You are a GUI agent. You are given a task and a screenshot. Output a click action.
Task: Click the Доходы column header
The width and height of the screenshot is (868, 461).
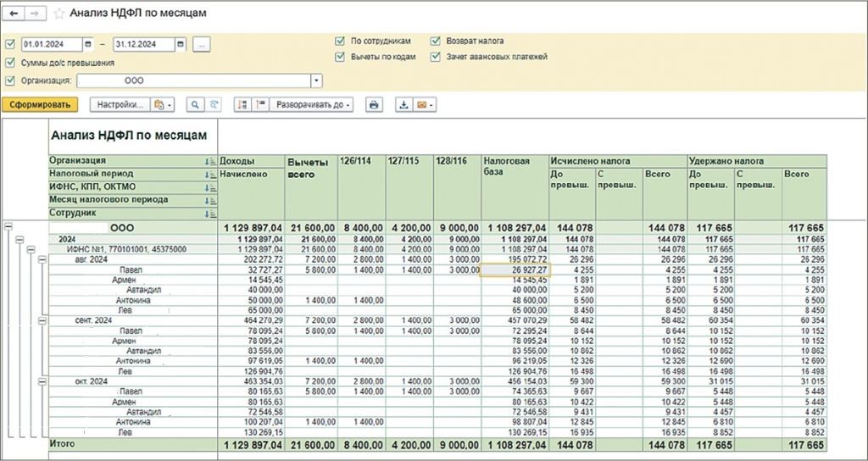pyautogui.click(x=251, y=161)
